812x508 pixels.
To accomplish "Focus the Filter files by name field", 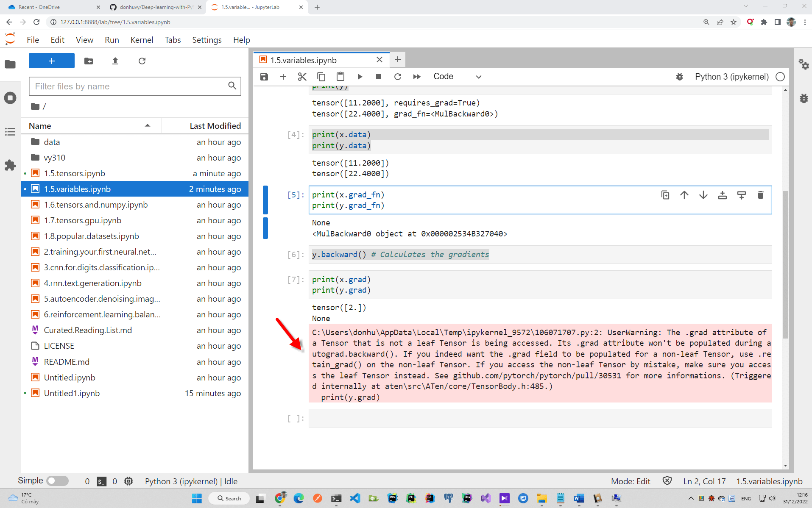I will tap(135, 86).
